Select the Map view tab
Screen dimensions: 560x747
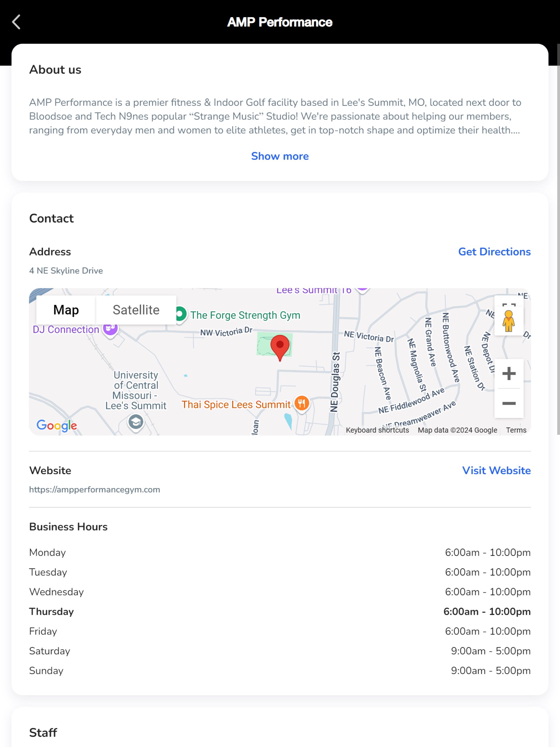tap(66, 310)
